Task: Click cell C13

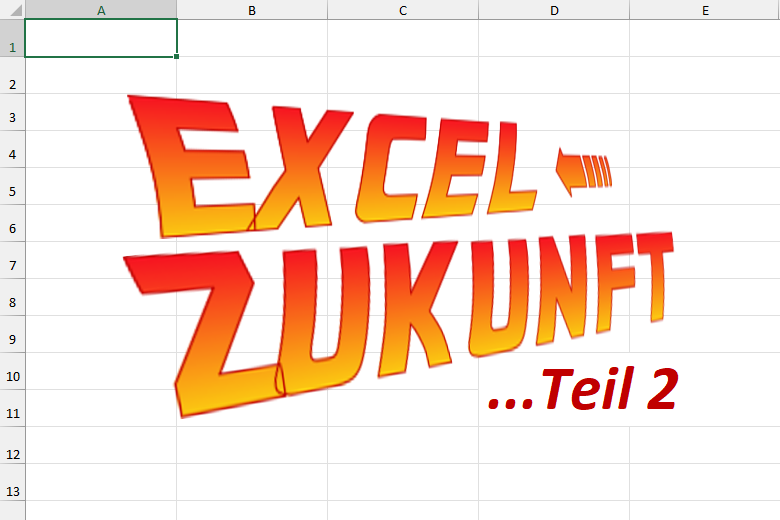Action: [x=403, y=482]
